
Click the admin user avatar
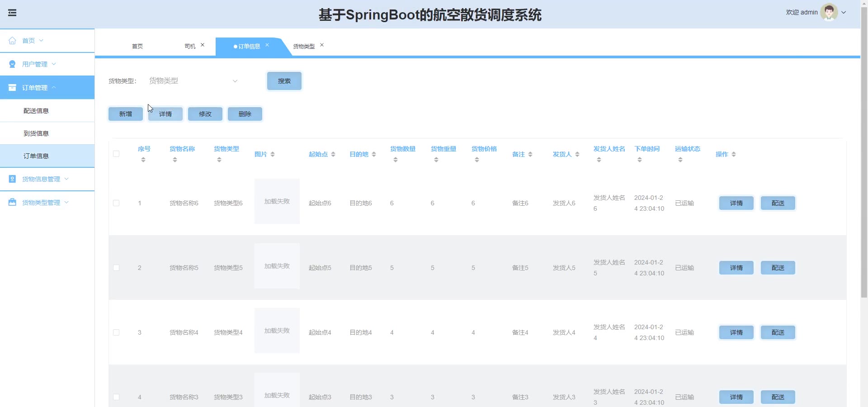click(829, 12)
